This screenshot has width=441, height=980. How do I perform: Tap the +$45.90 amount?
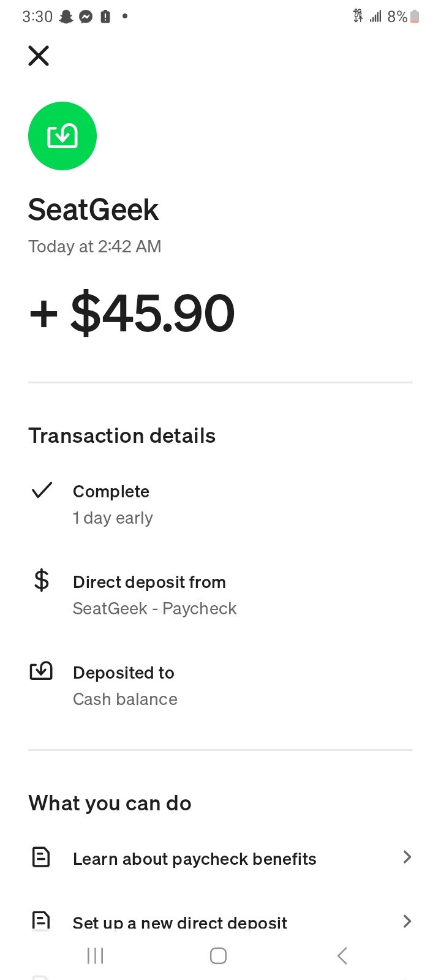coord(132,314)
